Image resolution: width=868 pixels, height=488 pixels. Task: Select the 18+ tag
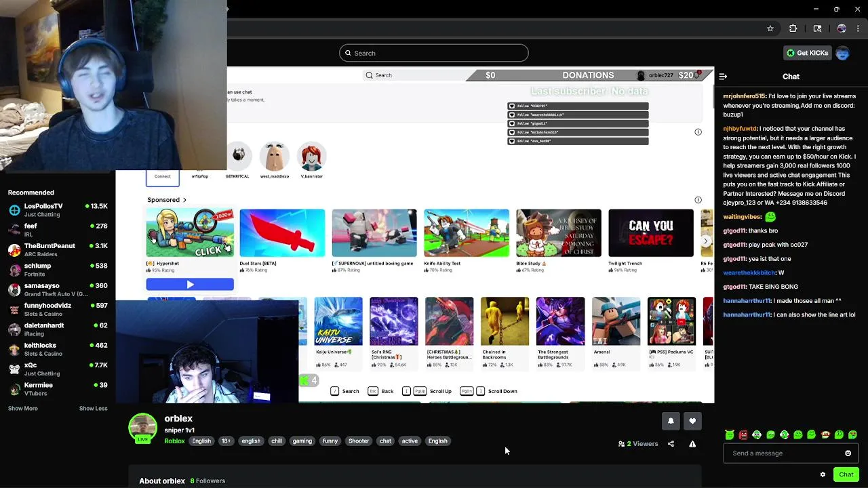pyautogui.click(x=226, y=441)
